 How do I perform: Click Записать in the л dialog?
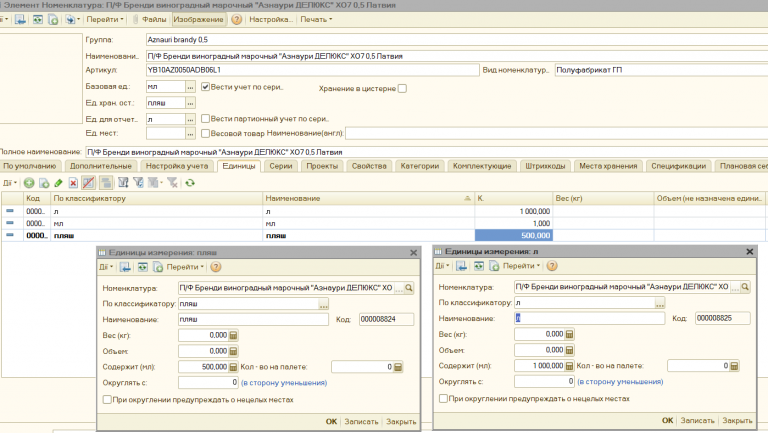(697, 420)
